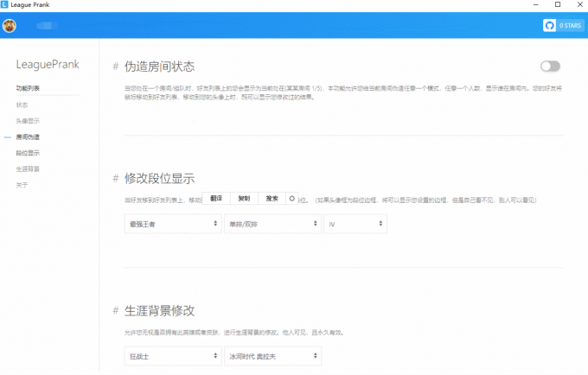Open the IV division dropdown
This screenshot has height=375, width=588.
[x=355, y=224]
